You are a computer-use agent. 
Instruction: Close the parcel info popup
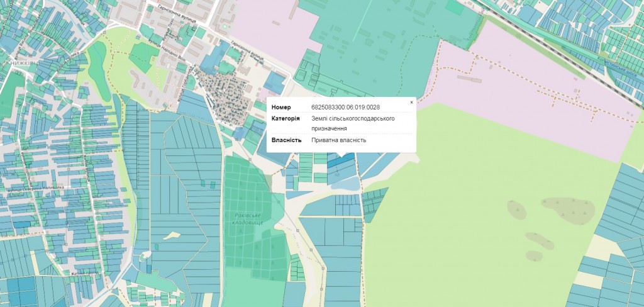[411, 102]
